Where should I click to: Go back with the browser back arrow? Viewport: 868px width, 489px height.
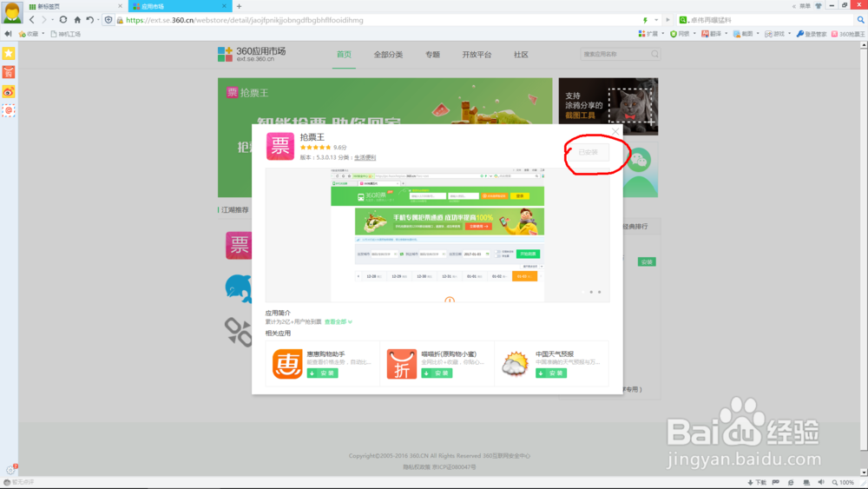point(31,20)
